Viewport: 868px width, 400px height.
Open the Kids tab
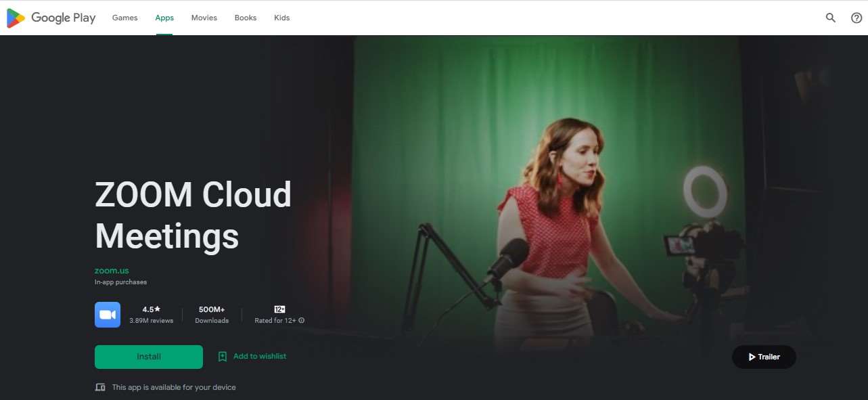click(282, 18)
